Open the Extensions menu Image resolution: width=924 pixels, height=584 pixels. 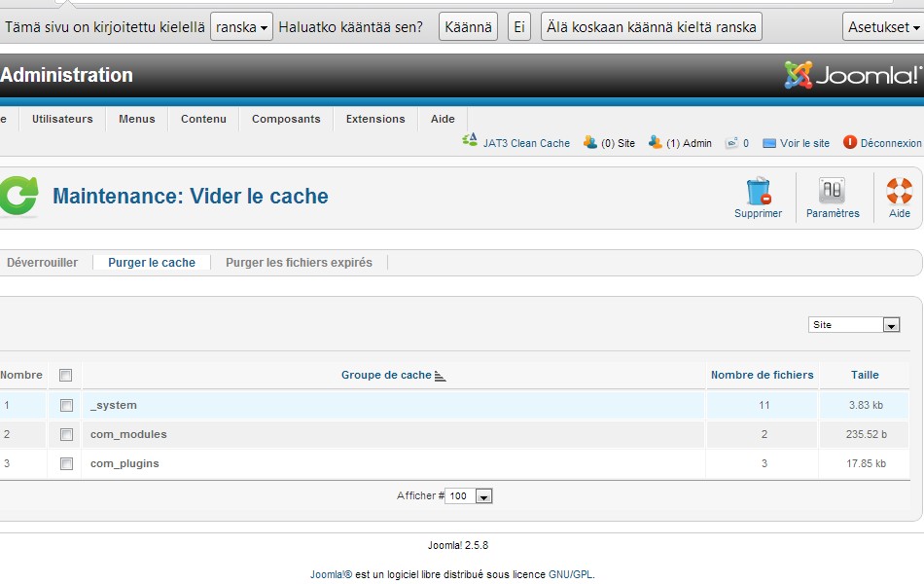[375, 119]
